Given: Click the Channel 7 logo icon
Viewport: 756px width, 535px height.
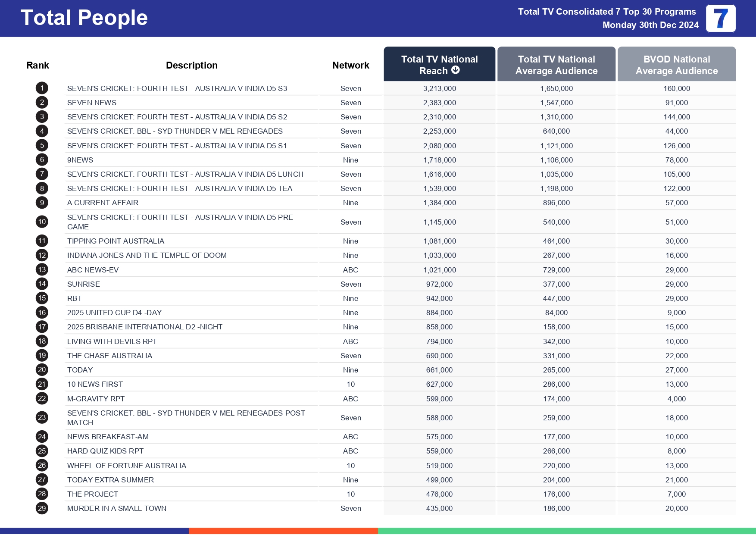Looking at the screenshot, I should (x=720, y=19).
